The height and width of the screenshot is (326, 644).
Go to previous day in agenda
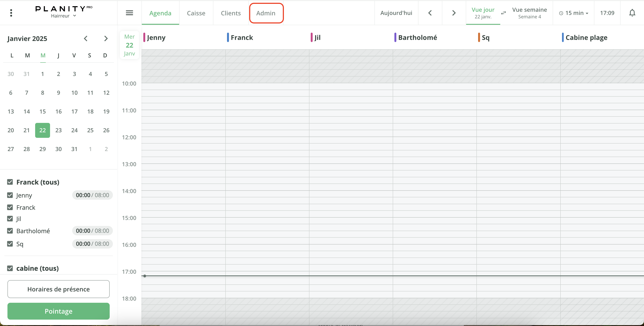[430, 13]
